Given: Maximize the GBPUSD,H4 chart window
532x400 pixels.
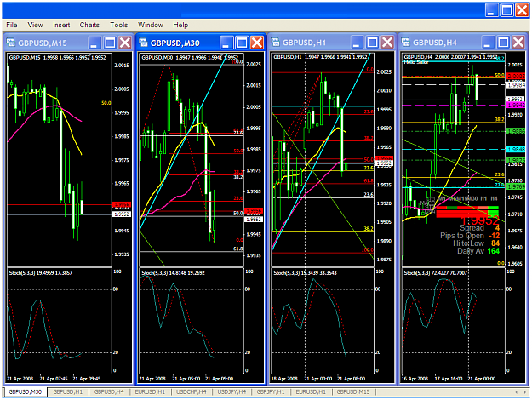Looking at the screenshot, I should [503, 43].
